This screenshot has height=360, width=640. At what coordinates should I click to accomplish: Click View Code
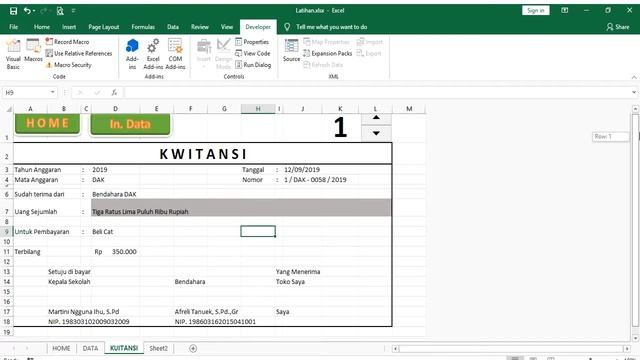253,53
